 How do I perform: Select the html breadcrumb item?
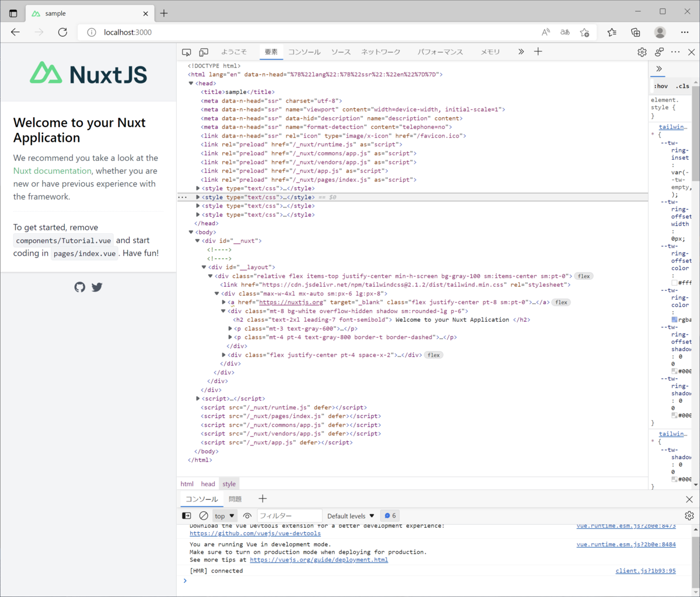(x=187, y=484)
